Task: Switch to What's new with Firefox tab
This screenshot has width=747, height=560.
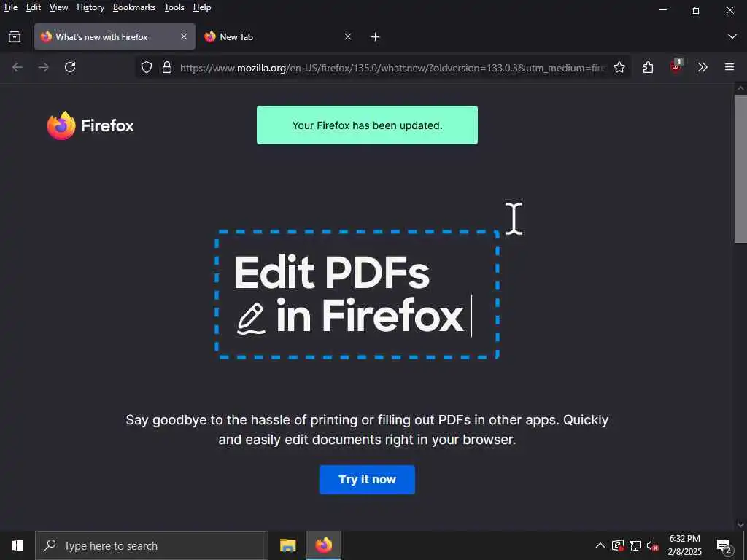Action: click(115, 36)
